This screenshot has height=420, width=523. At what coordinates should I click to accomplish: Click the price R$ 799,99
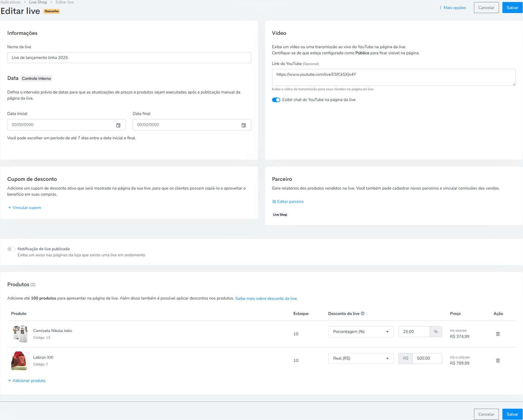(x=459, y=363)
